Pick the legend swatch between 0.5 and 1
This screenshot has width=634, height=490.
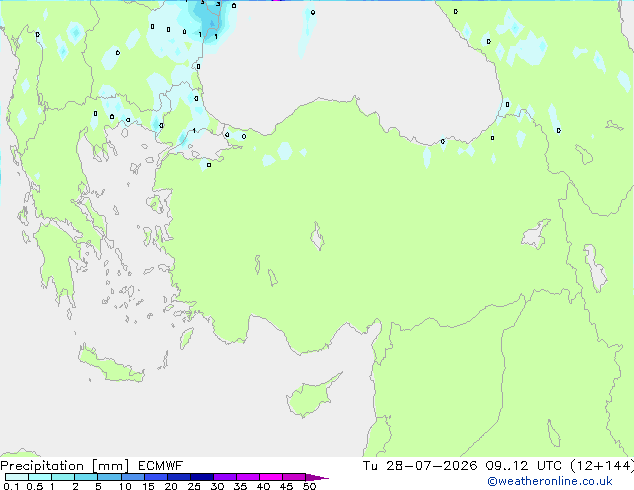tap(40, 477)
